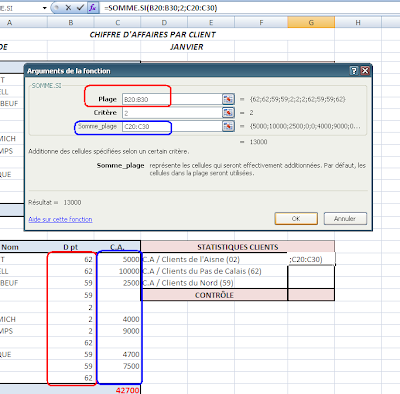Click the cell with value 4000

click(x=118, y=319)
